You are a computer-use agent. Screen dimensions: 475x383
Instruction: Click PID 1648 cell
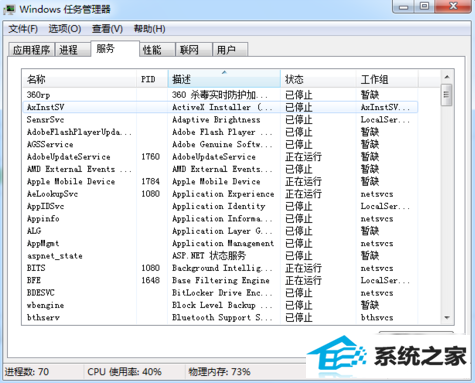point(151,280)
